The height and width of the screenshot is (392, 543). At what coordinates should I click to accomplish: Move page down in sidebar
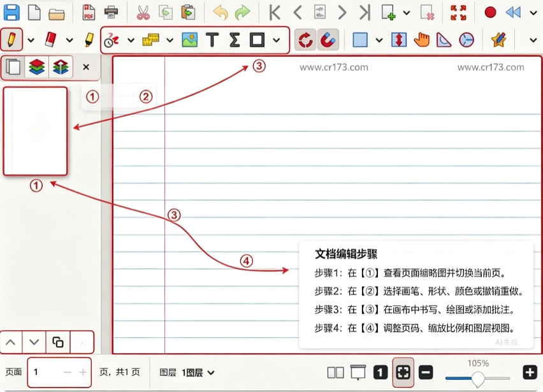34,342
